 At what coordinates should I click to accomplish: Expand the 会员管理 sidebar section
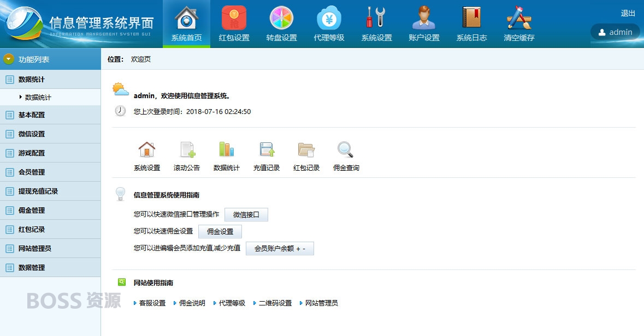(50, 172)
